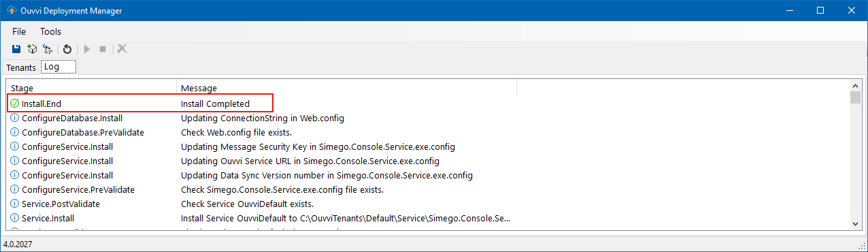The height and width of the screenshot is (252, 868).
Task: Maximize the Ouvvi Deployment Manager window
Action: point(820,10)
